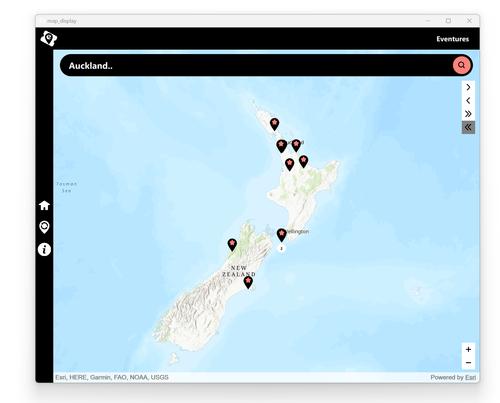Screen dimensions: 500x403
Task: Click the single left chevron arrow
Action: [468, 101]
